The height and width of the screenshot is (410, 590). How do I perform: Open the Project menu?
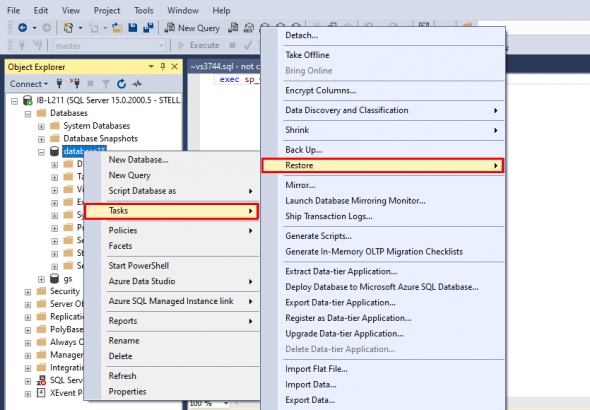tap(107, 10)
